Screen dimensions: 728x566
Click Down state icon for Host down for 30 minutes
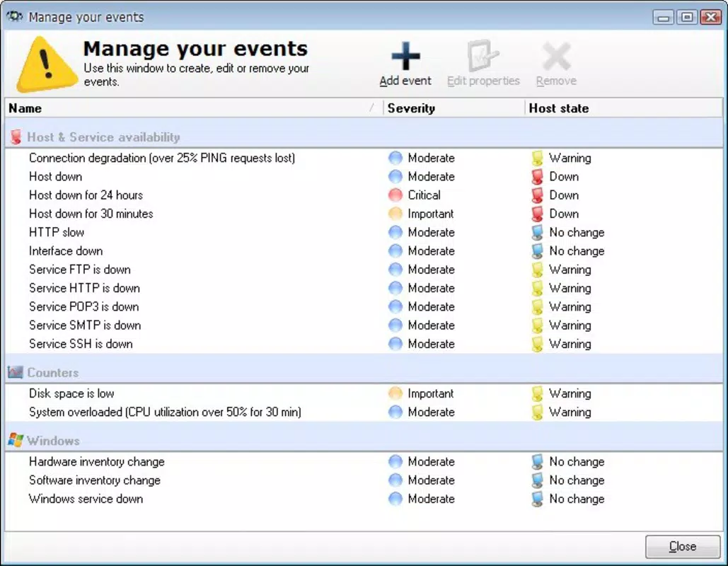click(537, 214)
